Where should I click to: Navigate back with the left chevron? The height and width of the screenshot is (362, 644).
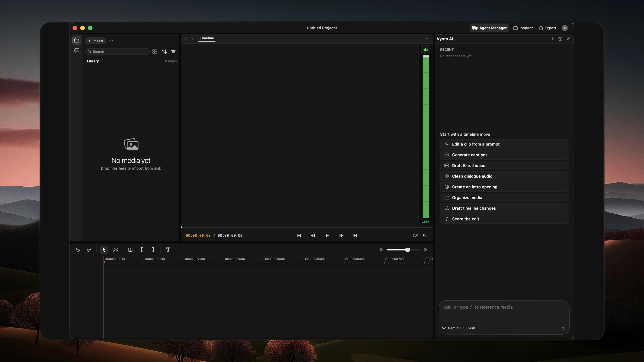[x=186, y=39]
